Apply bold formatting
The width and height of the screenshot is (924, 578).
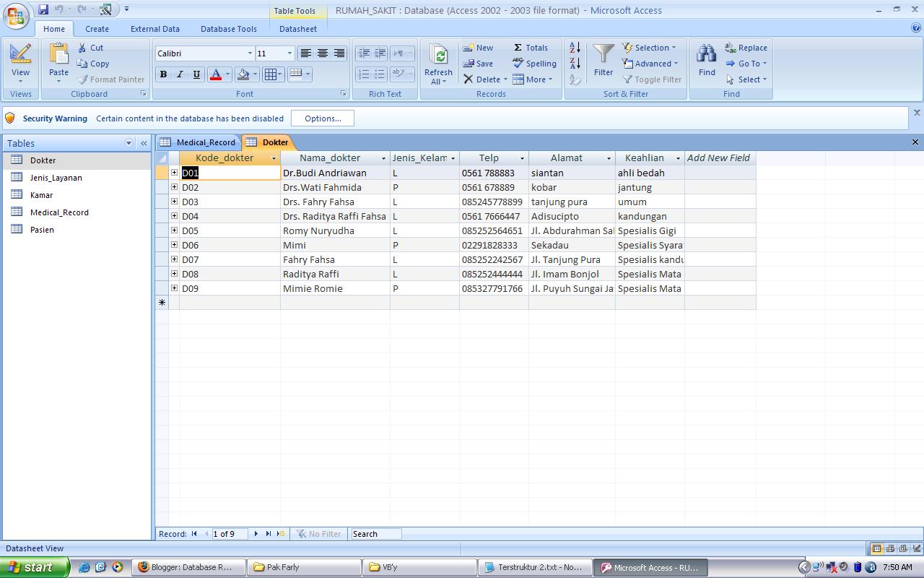click(x=163, y=74)
